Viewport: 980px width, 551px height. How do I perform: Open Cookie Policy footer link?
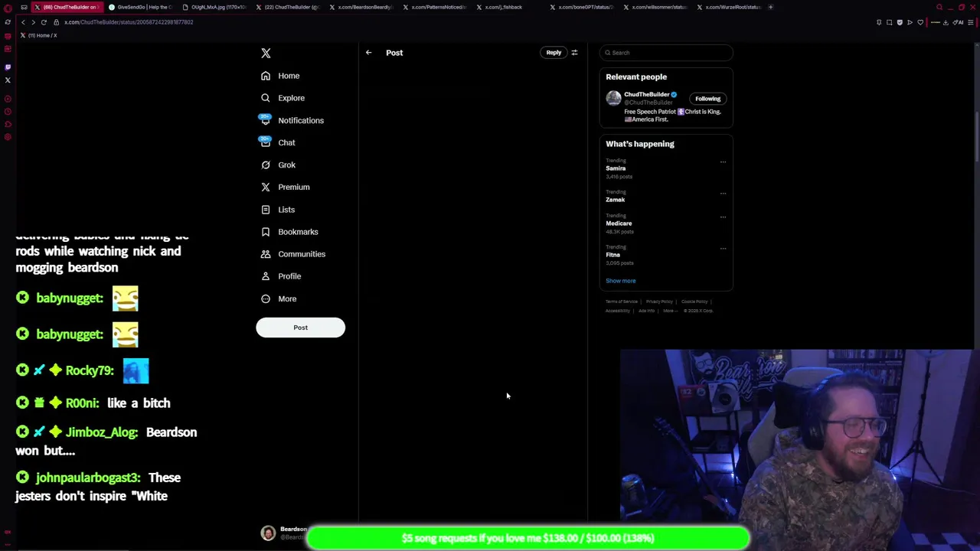pos(694,302)
